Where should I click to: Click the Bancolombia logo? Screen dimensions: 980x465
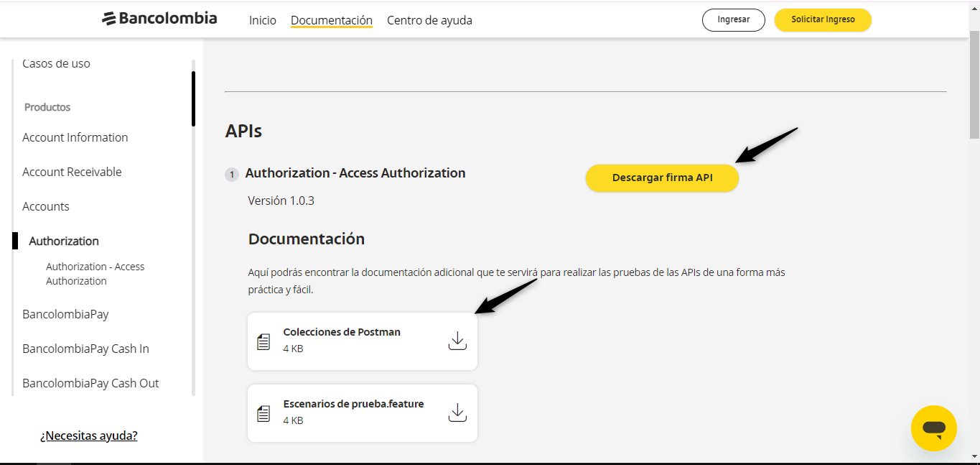[159, 18]
